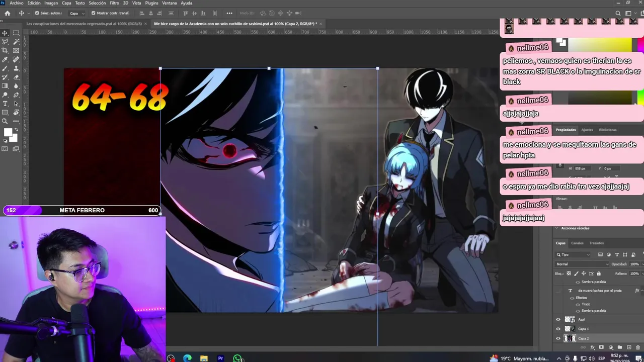This screenshot has width=644, height=362.
Task: Toggle pixel layer filter in Layers panel
Action: pos(600,255)
